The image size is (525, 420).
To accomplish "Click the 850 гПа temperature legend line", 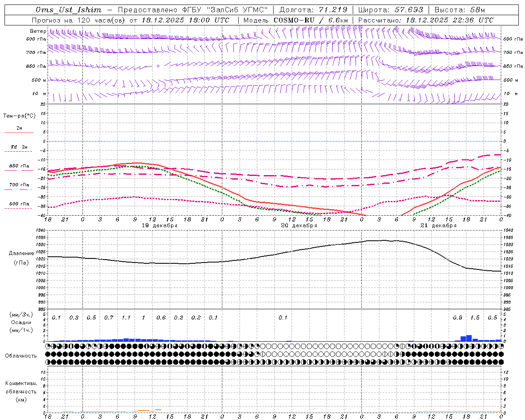I will (19, 170).
